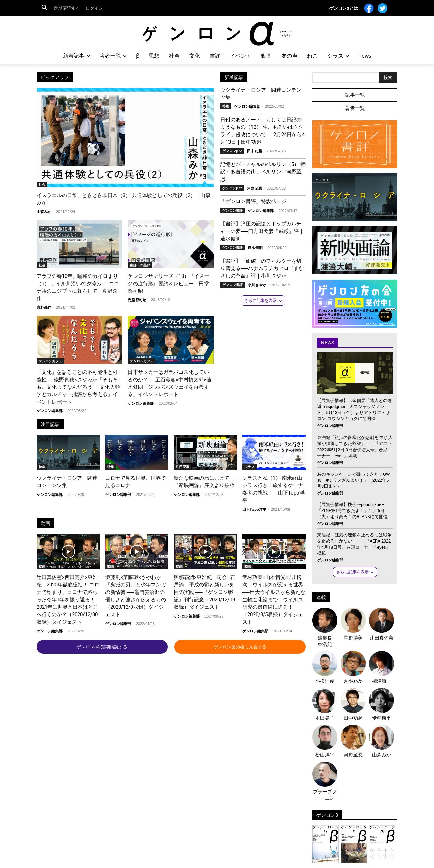Open the イベント menu item
Viewport: 434px width, 868px height.
point(241,56)
